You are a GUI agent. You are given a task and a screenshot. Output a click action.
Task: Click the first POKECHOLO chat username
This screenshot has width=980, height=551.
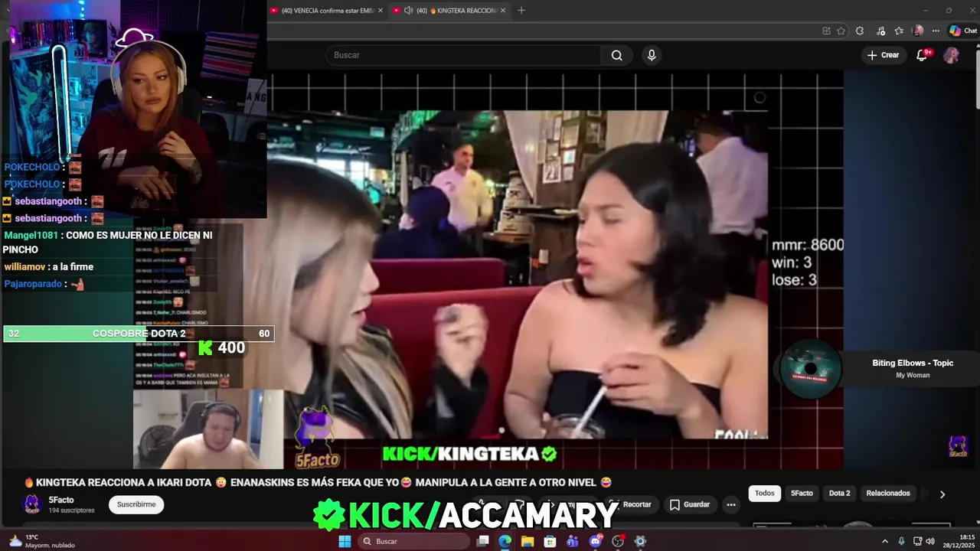pyautogui.click(x=32, y=167)
